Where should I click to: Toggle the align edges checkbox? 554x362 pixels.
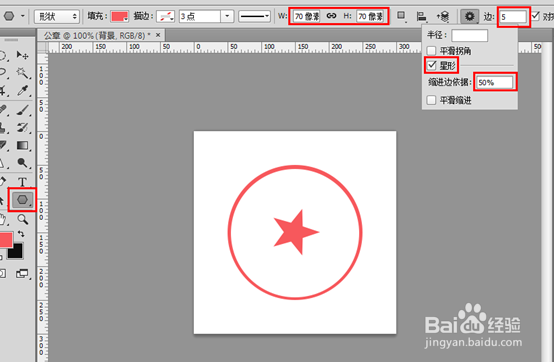point(535,16)
